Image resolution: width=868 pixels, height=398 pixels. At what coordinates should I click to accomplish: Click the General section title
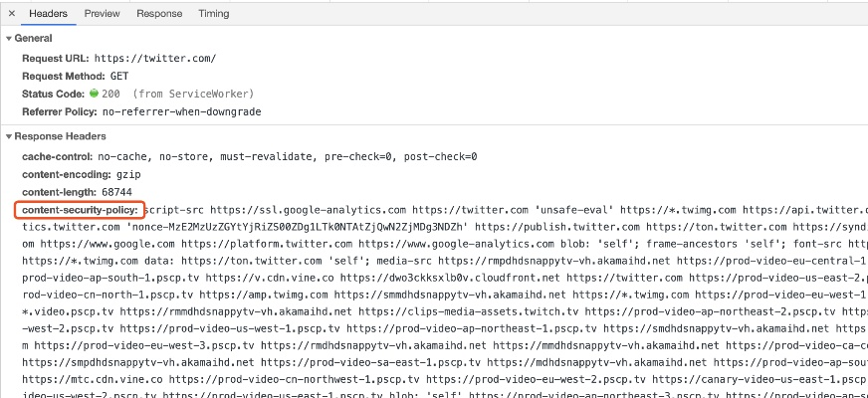click(34, 38)
